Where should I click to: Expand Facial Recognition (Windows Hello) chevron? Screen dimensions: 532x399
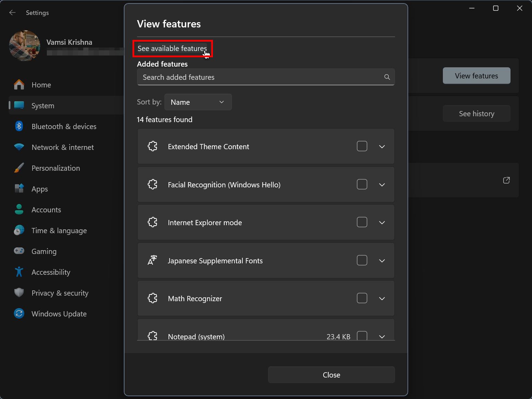coord(382,185)
